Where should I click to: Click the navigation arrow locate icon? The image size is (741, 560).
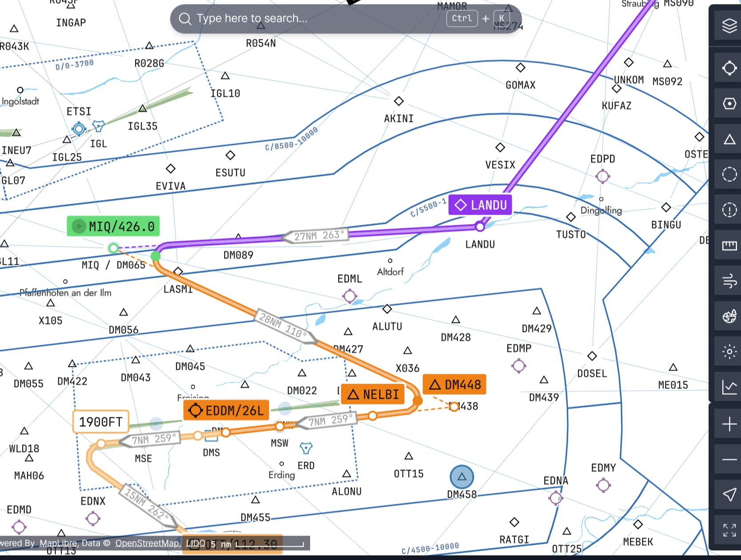point(729,495)
